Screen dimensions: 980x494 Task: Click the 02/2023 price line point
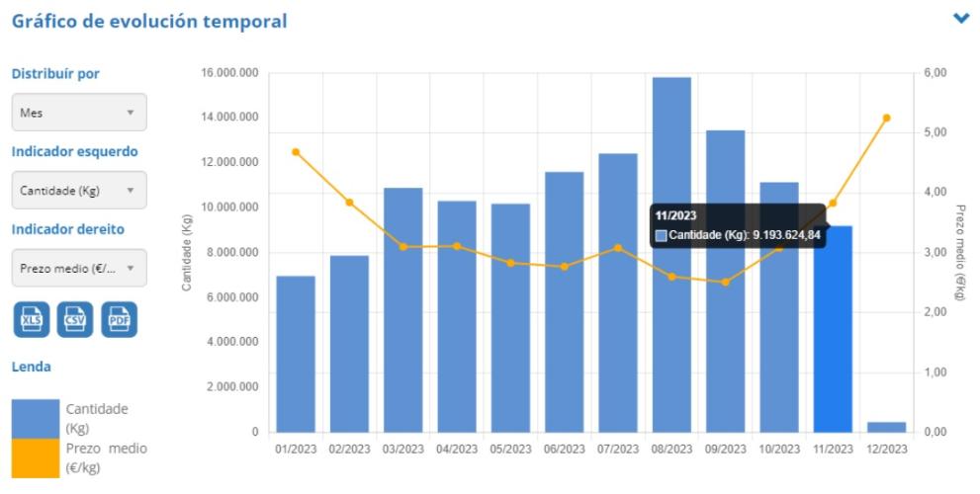point(349,203)
